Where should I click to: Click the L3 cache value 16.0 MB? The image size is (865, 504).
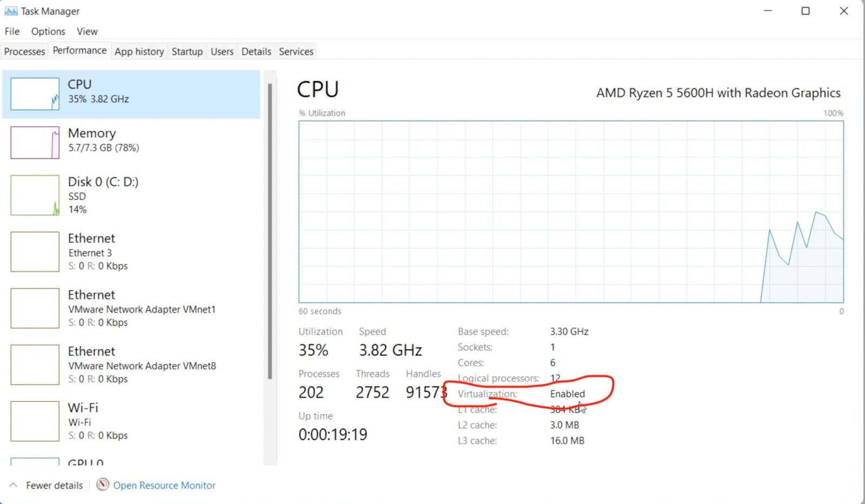click(567, 441)
